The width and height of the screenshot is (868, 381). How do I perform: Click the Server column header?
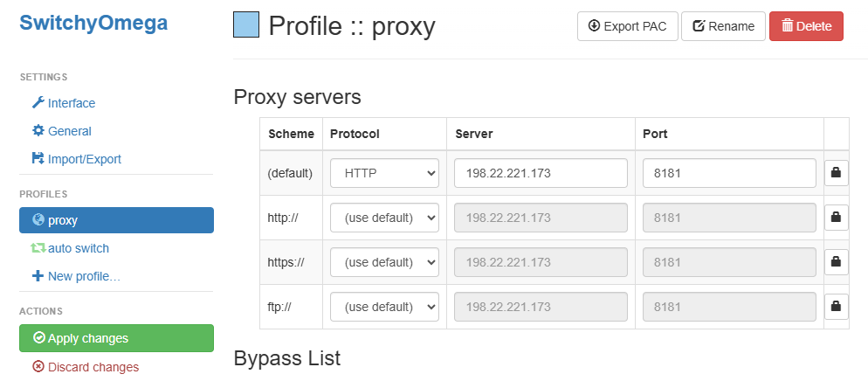474,134
